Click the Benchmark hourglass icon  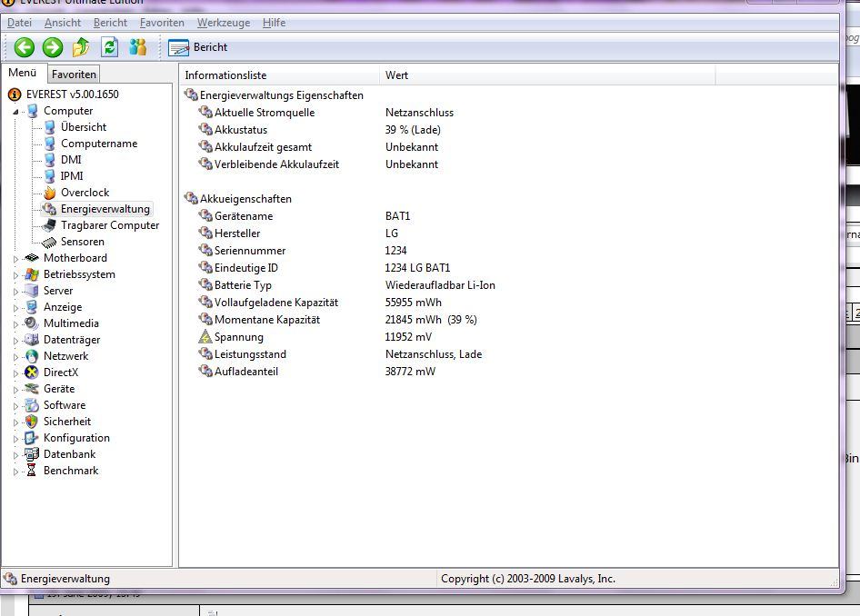[32, 471]
